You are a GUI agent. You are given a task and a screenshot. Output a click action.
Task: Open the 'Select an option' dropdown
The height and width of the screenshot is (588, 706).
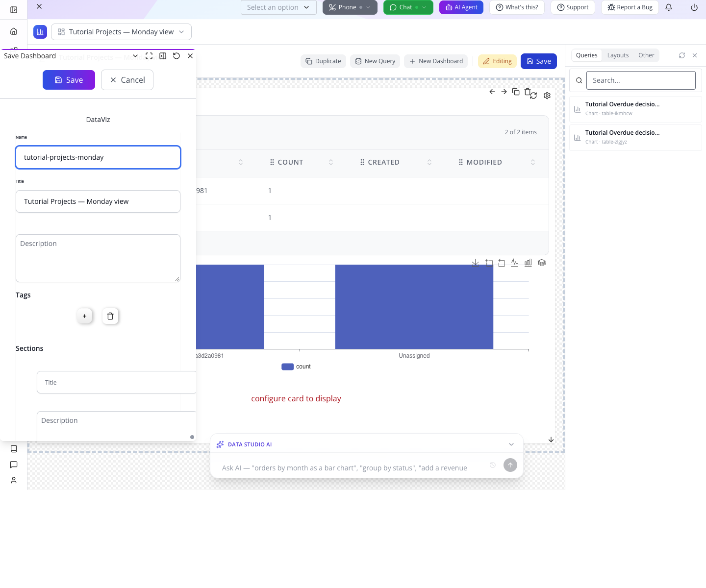278,7
